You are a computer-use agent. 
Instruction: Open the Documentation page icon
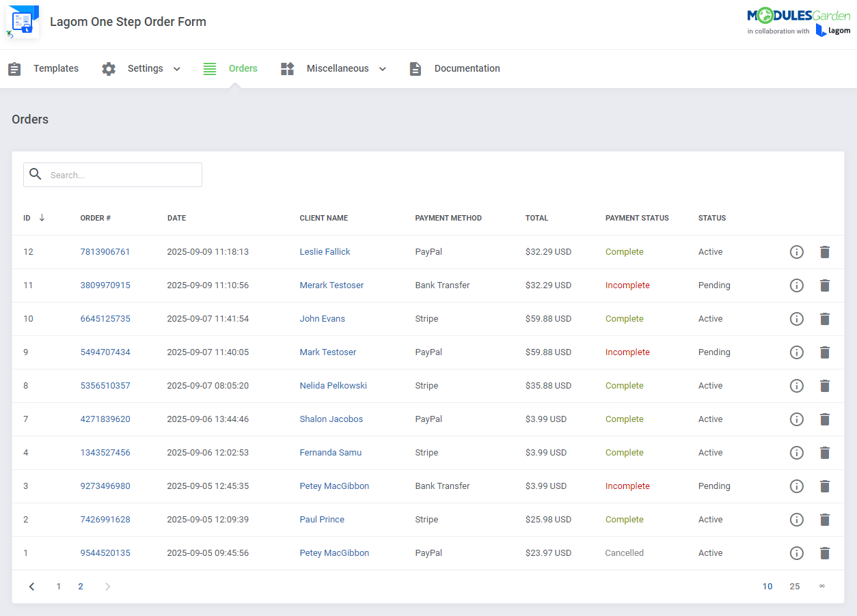coord(415,68)
